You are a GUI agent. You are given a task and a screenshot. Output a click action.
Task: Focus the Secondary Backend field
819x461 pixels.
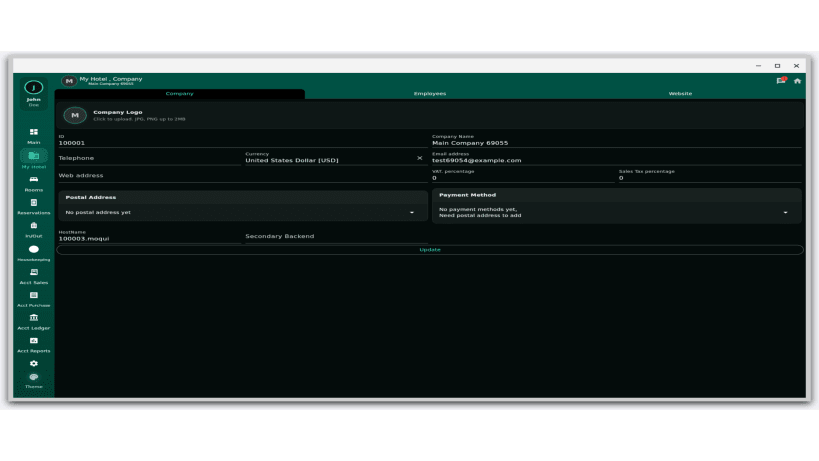pos(336,236)
